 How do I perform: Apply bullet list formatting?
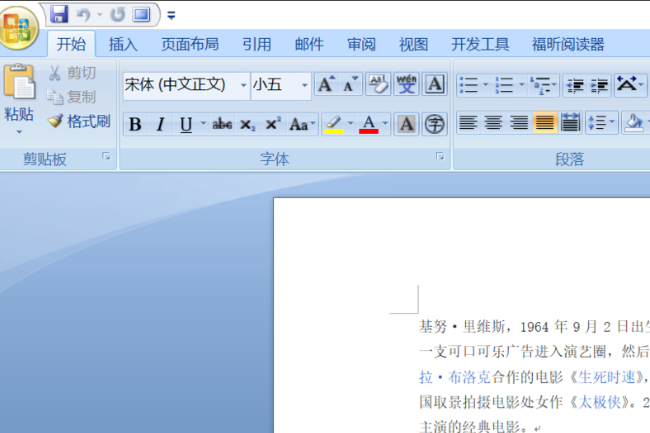pyautogui.click(x=469, y=85)
